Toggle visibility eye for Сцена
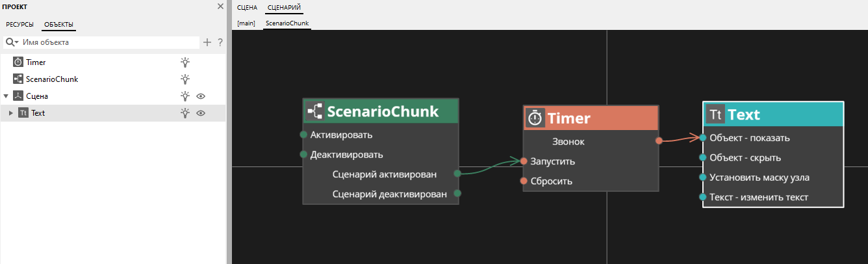Viewport: 868px width, 264px height. (x=201, y=96)
